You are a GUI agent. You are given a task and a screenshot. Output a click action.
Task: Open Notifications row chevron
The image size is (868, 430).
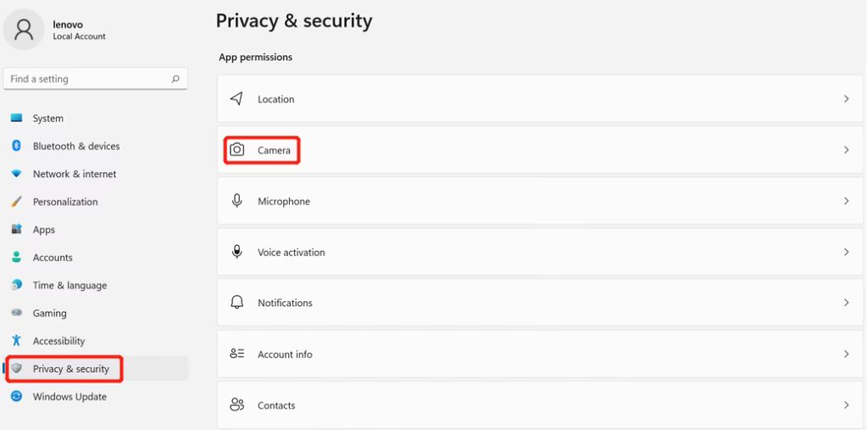(846, 303)
